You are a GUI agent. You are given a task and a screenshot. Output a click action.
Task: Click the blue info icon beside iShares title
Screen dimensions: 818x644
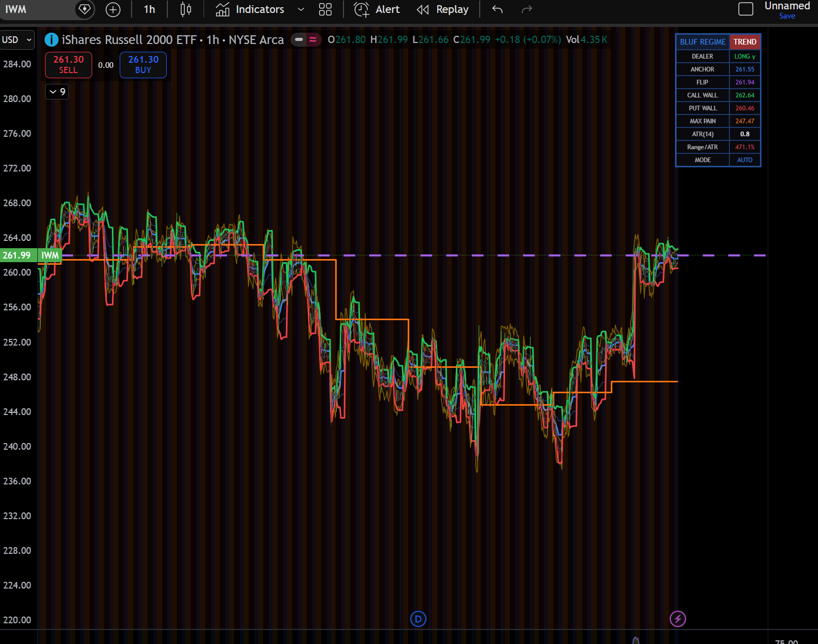click(x=51, y=39)
